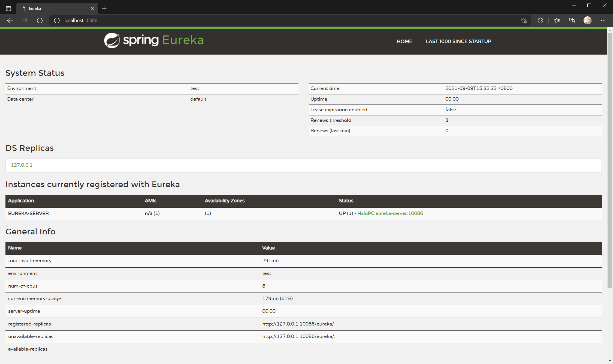This screenshot has width=613, height=364.
Task: Click the vertical scrollbar down arrow
Action: click(610, 361)
